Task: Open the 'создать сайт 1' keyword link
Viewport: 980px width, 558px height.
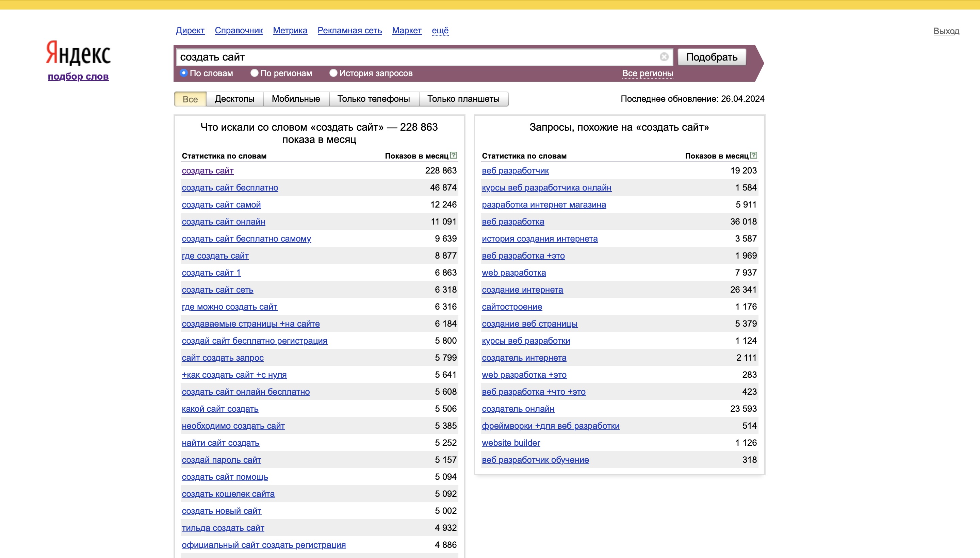Action: click(211, 273)
